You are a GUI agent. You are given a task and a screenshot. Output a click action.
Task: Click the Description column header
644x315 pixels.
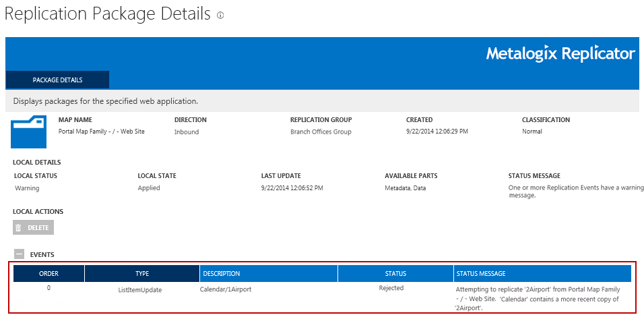point(269,273)
